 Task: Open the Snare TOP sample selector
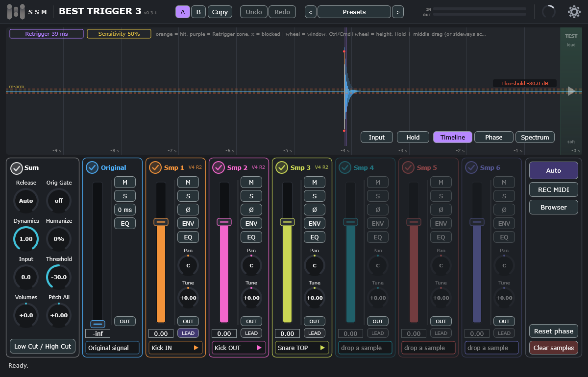click(x=302, y=348)
